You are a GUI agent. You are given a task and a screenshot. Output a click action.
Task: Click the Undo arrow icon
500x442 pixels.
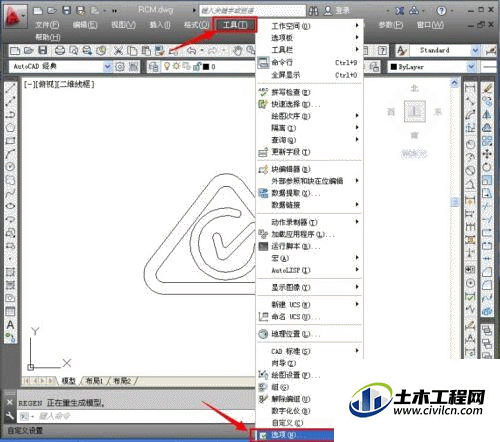coord(191,50)
